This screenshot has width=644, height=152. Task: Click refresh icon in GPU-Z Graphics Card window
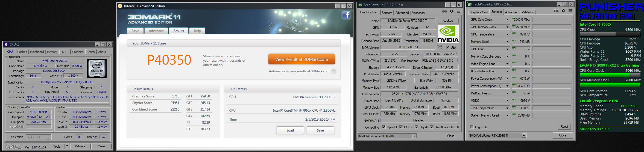point(452,11)
